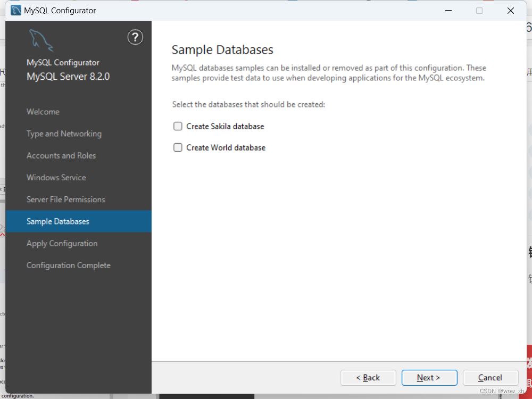The image size is (532, 399).
Task: Click 'Select the databases that should be created' text
Action: [x=248, y=104]
